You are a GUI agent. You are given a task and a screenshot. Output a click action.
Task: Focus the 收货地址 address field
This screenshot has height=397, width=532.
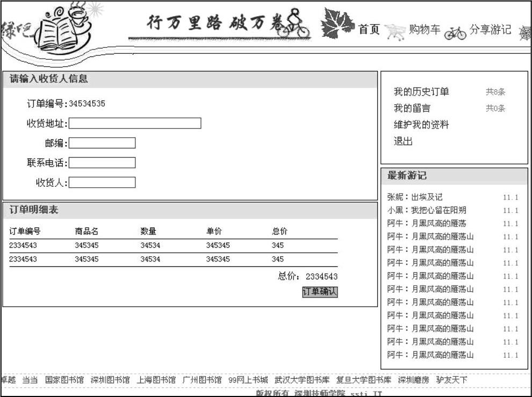click(135, 123)
